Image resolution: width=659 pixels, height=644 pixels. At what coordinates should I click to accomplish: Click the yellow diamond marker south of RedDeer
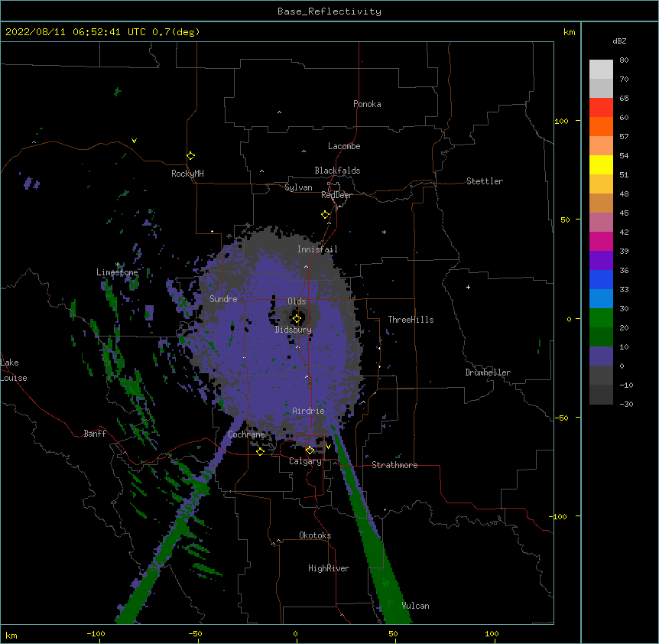326,215
